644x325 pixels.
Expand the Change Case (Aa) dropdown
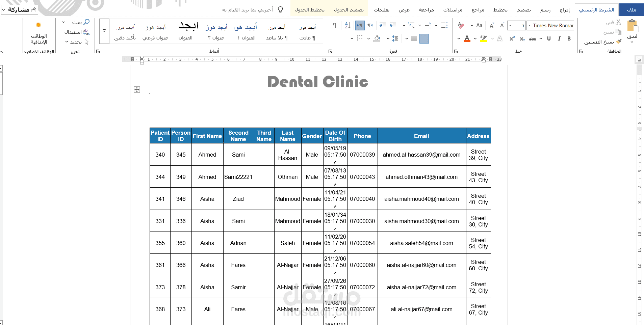(x=472, y=25)
